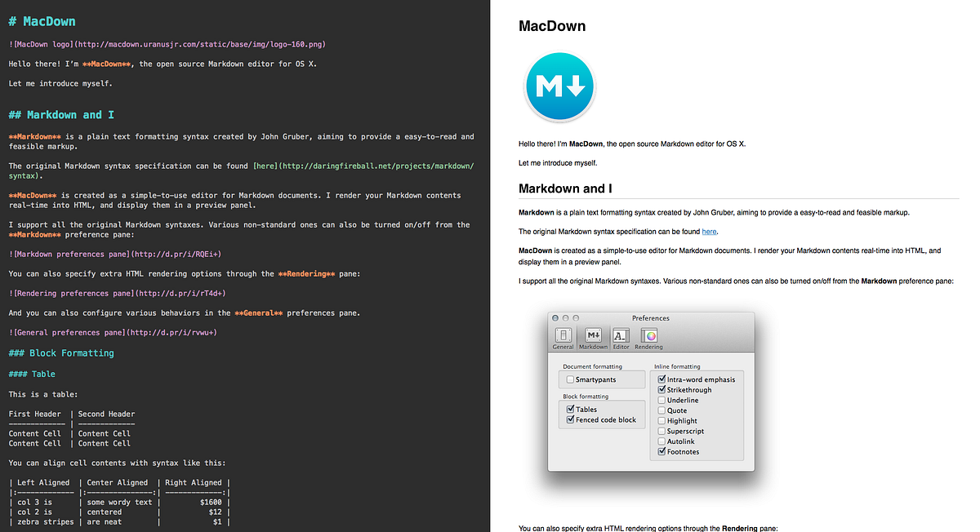This screenshot has width=980, height=532.
Task: Click the "[General preferences pane]" image line
Action: 113,332
